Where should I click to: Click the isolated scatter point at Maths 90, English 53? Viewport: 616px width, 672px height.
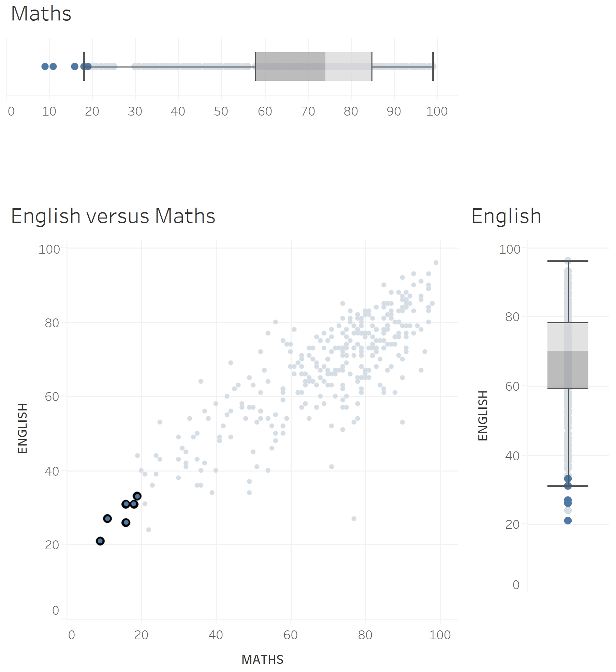click(x=402, y=422)
